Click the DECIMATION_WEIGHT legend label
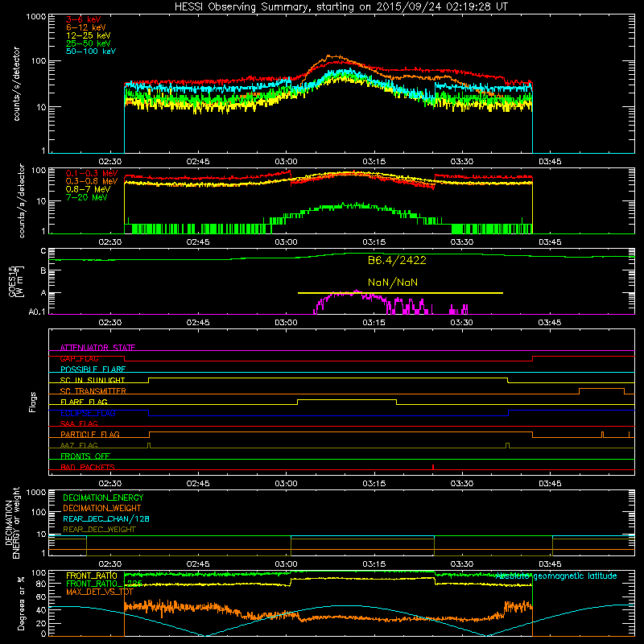Viewport: 644px width, 644px height. point(102,508)
